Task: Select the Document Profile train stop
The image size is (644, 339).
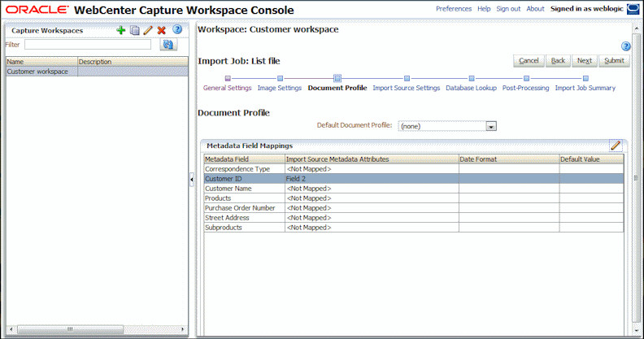Action: (x=337, y=88)
